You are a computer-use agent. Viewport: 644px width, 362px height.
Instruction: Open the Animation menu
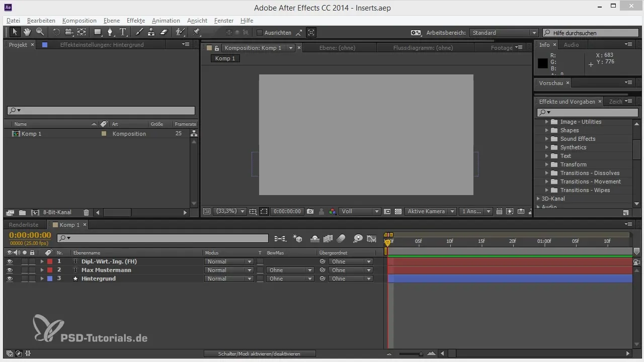tap(166, 21)
